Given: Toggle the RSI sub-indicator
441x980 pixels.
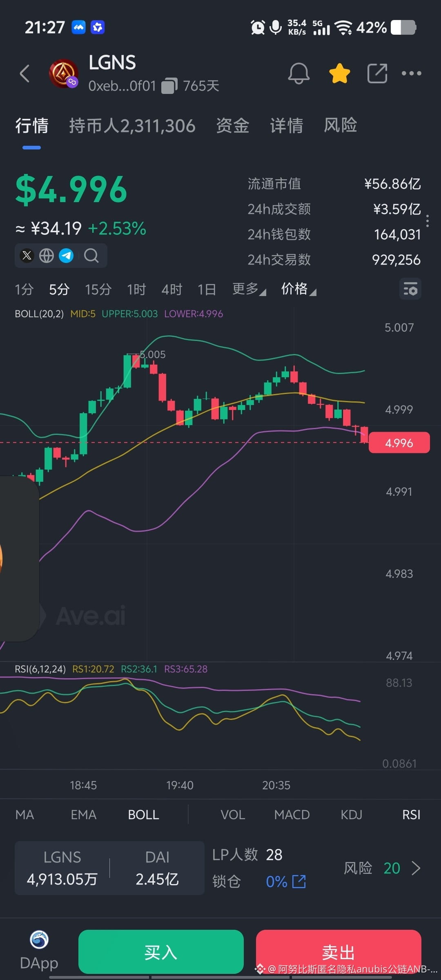Looking at the screenshot, I should pyautogui.click(x=411, y=815).
